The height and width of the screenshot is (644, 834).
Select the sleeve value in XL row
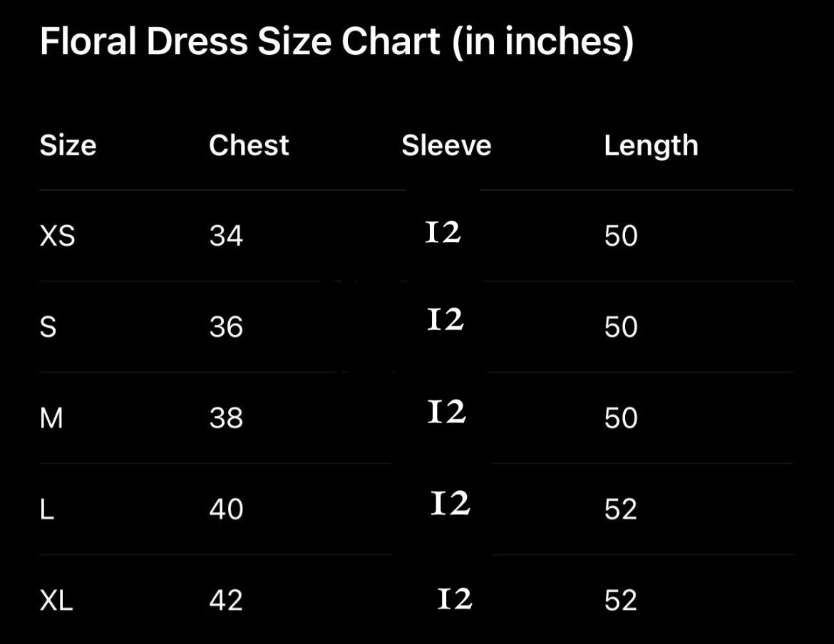454,599
